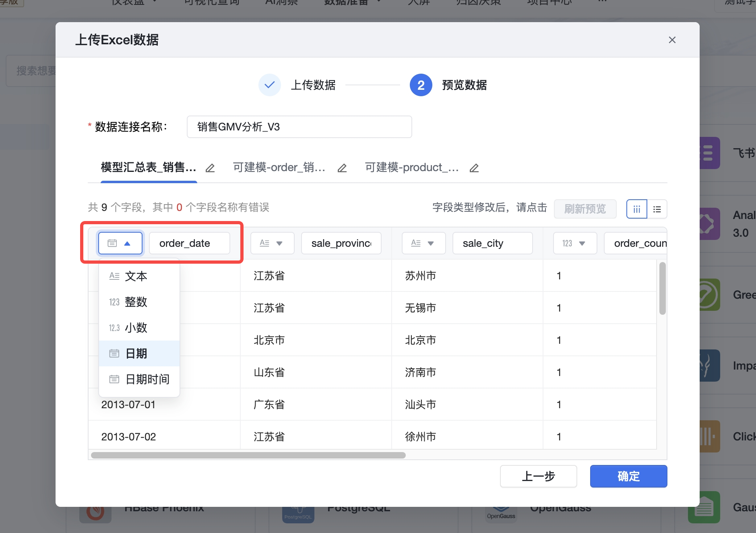Choose 整数 type from the dropdown list
The width and height of the screenshot is (756, 533).
136,302
